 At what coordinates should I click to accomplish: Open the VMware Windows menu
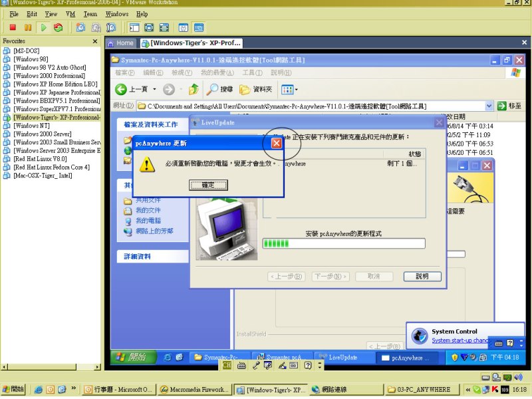[x=117, y=14]
